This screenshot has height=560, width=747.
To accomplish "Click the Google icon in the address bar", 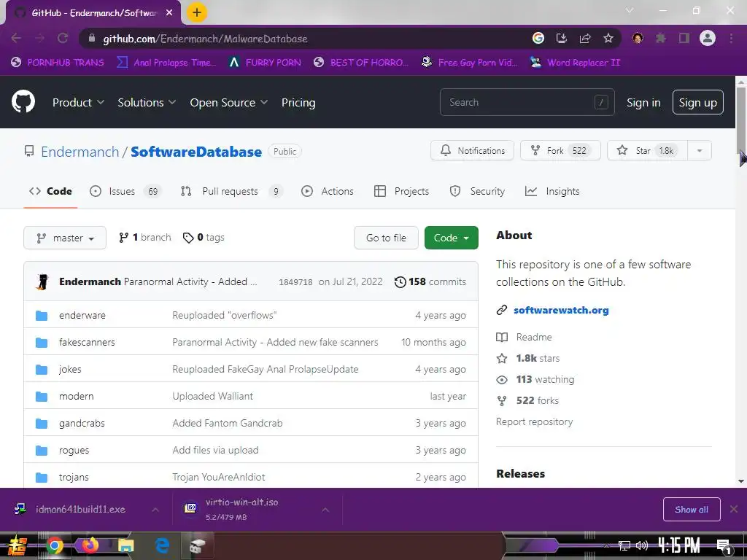I will (538, 38).
